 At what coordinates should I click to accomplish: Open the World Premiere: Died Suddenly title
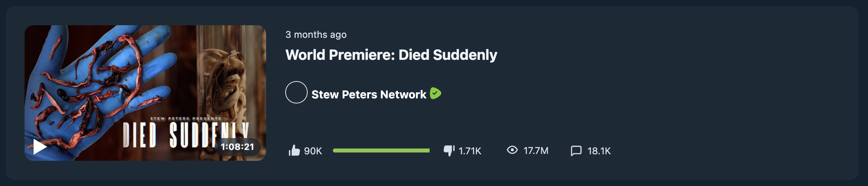(391, 55)
